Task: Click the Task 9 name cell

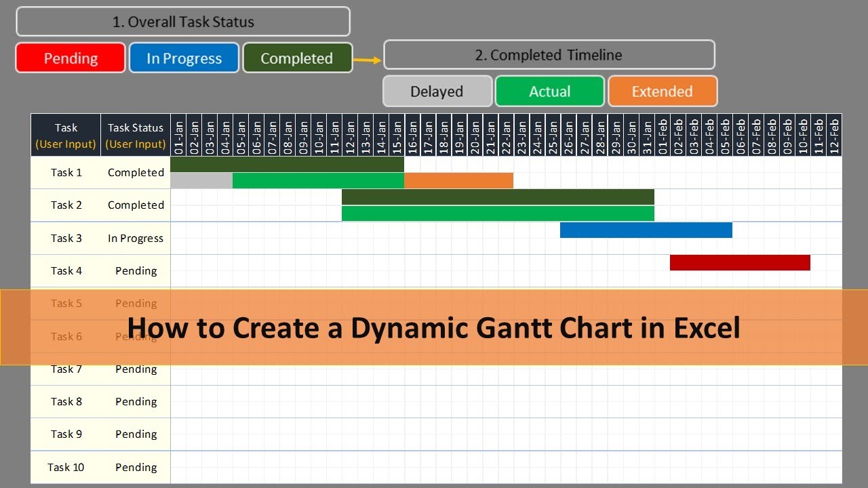Action: click(66, 434)
